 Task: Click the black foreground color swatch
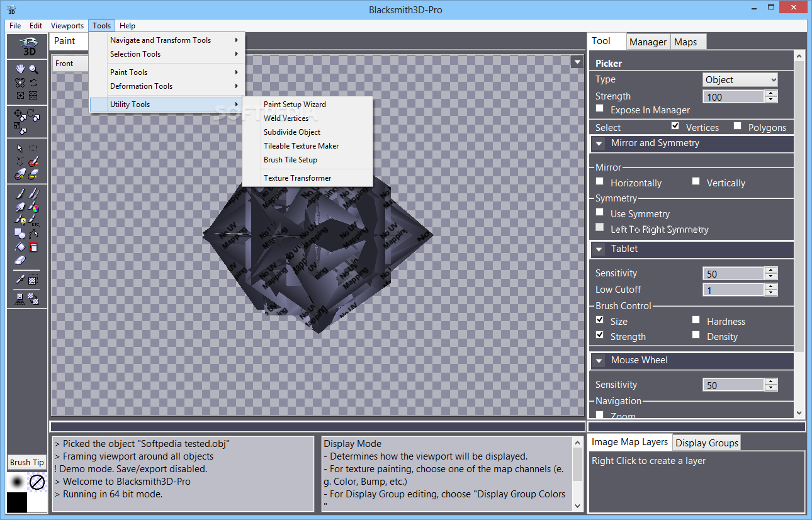pos(17,502)
